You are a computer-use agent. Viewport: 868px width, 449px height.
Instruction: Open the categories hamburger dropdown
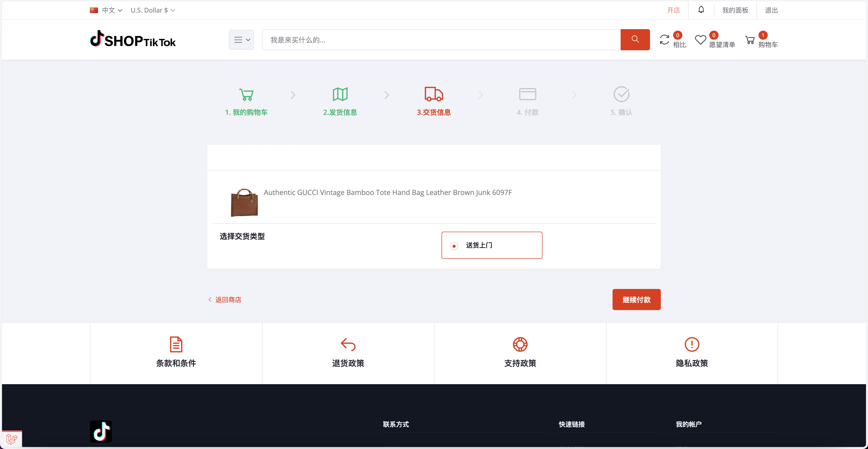pyautogui.click(x=241, y=40)
